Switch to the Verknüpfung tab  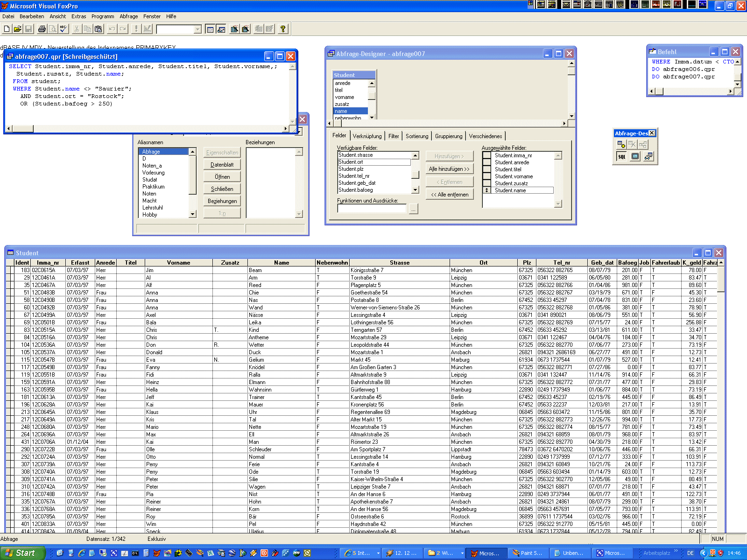pos(367,136)
